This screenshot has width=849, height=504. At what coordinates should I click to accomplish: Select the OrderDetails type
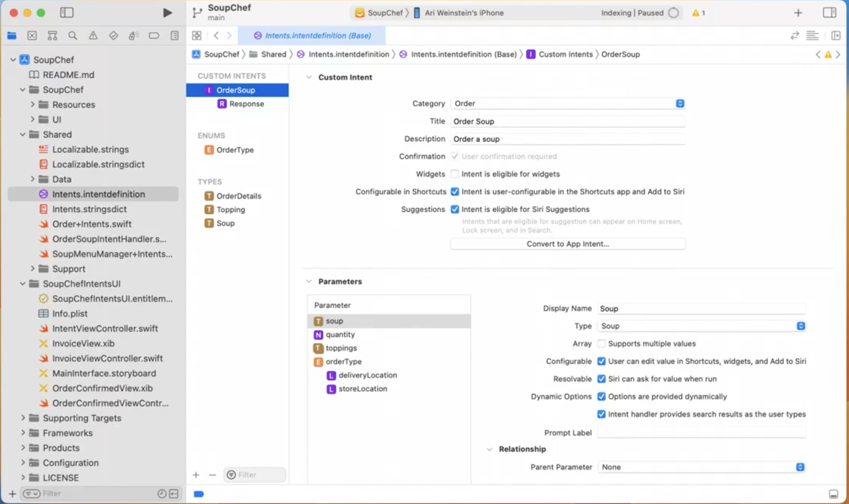pyautogui.click(x=233, y=196)
